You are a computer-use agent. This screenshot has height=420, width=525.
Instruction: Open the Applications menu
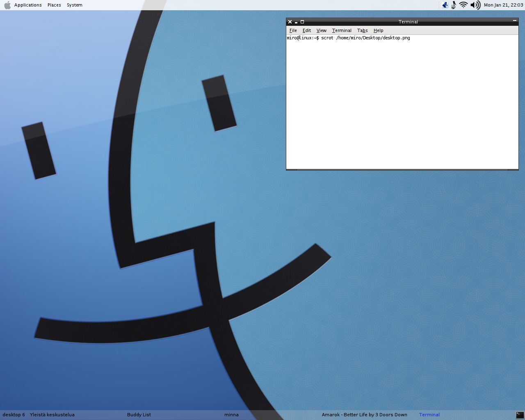[28, 5]
